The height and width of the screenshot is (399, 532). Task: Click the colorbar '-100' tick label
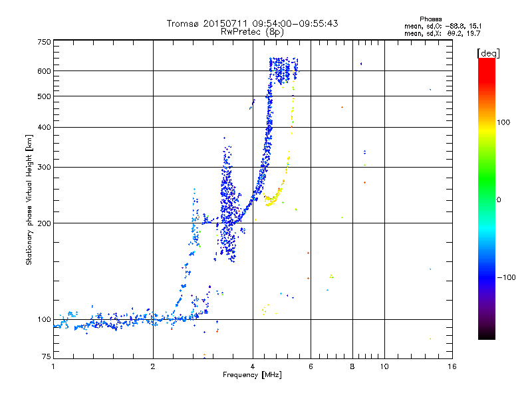(x=506, y=277)
